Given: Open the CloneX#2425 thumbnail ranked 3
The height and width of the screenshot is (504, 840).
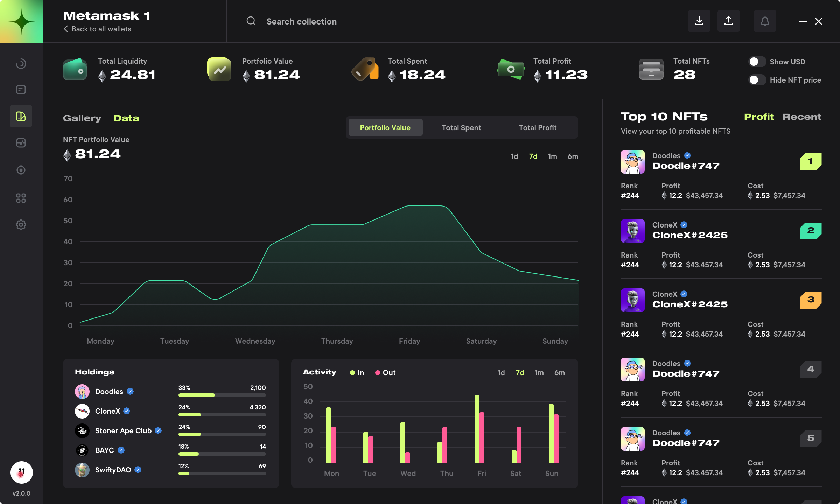Looking at the screenshot, I should point(633,300).
